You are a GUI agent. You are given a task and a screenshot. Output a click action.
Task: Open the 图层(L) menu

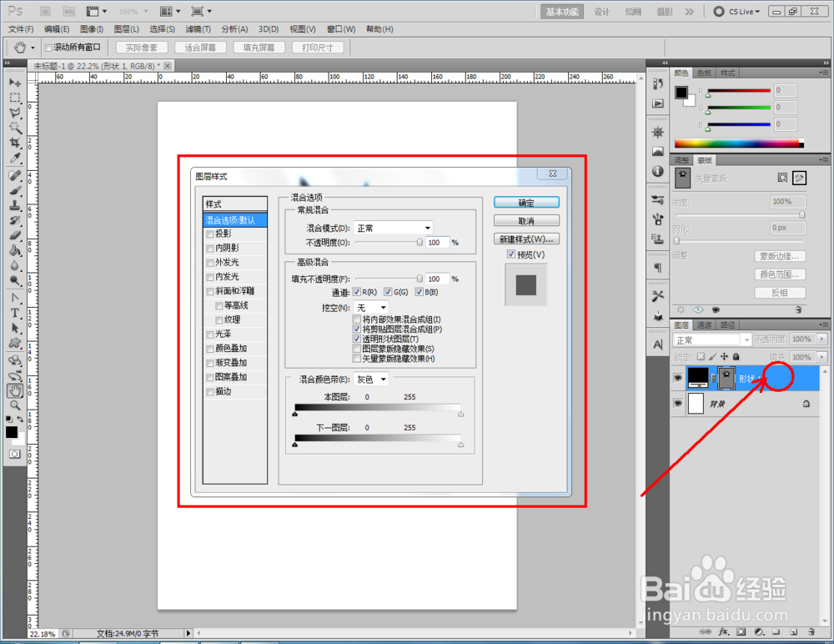coord(127,29)
